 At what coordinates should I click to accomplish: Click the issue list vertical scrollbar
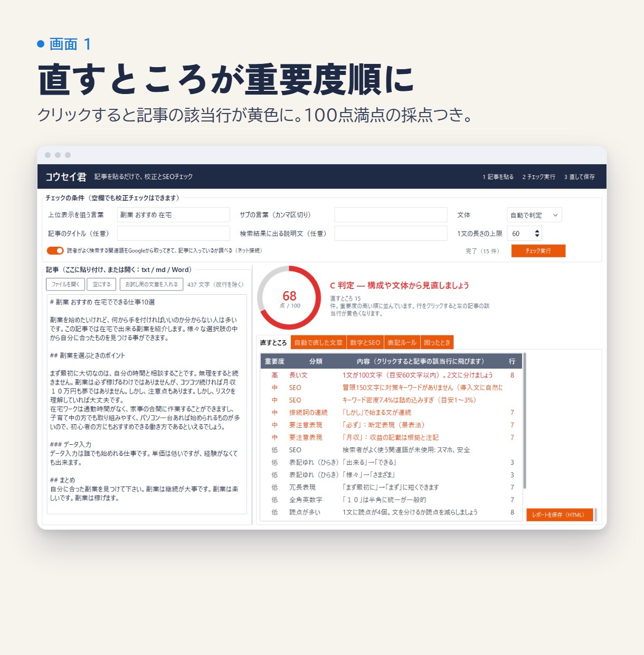point(525,422)
